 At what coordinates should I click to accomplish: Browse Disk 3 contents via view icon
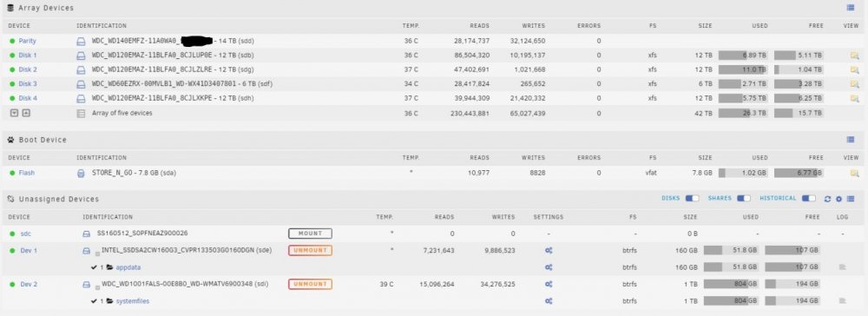click(855, 84)
